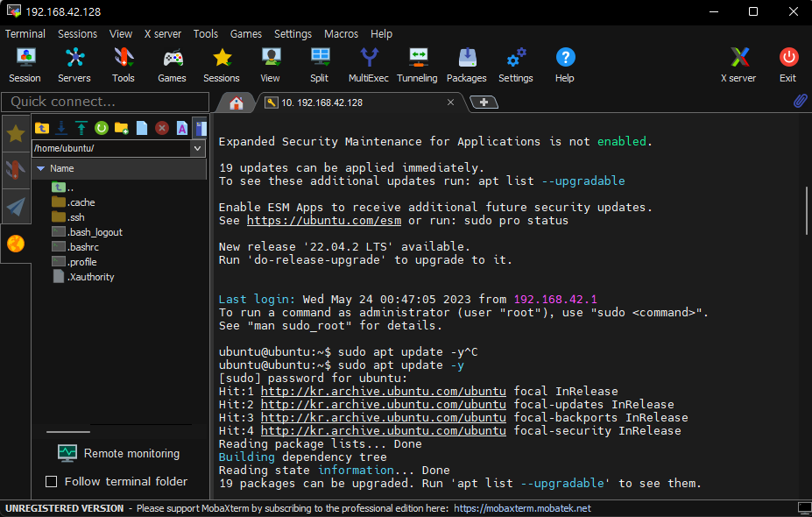Open the View toolbar icon
This screenshot has width=812, height=517.
pos(271,65)
